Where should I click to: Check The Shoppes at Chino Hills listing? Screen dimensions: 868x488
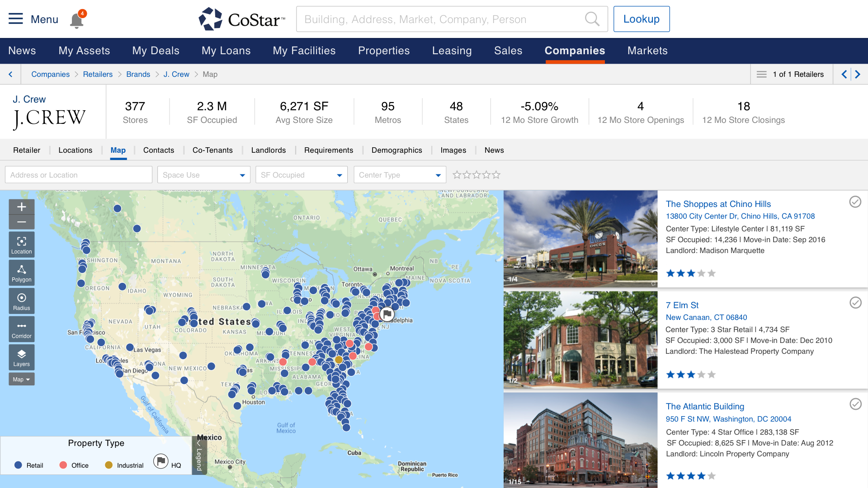[x=855, y=202]
